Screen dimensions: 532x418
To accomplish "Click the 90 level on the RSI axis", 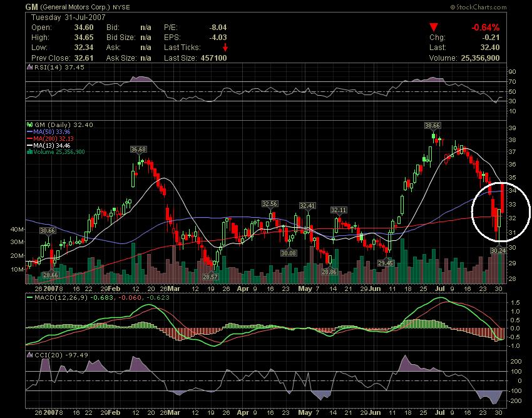I will (512, 71).
